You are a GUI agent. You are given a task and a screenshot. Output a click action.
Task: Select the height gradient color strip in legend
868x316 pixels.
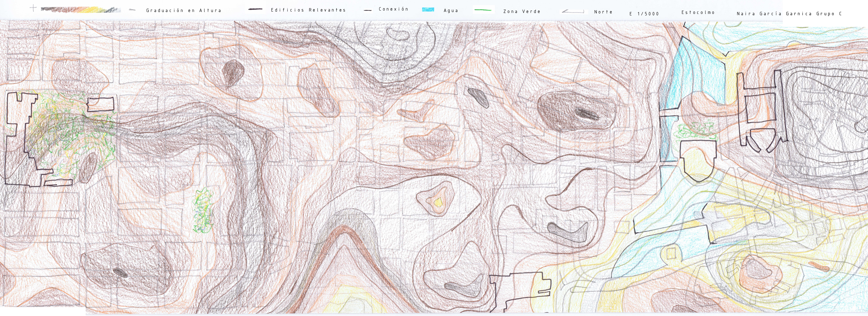pyautogui.click(x=81, y=9)
